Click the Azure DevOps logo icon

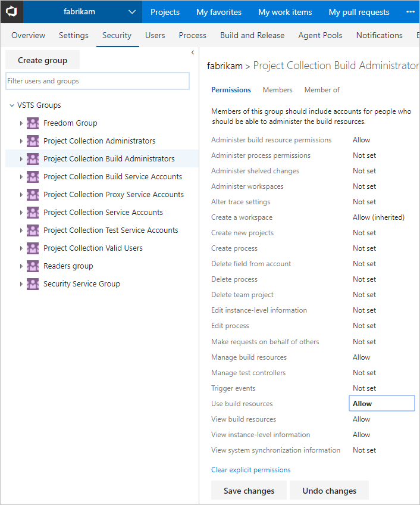click(11, 11)
